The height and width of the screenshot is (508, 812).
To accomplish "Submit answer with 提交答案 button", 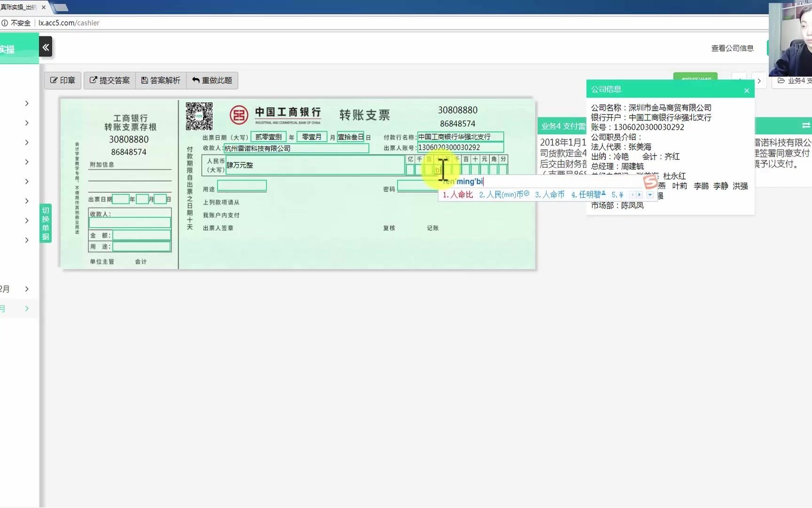I will tap(110, 80).
